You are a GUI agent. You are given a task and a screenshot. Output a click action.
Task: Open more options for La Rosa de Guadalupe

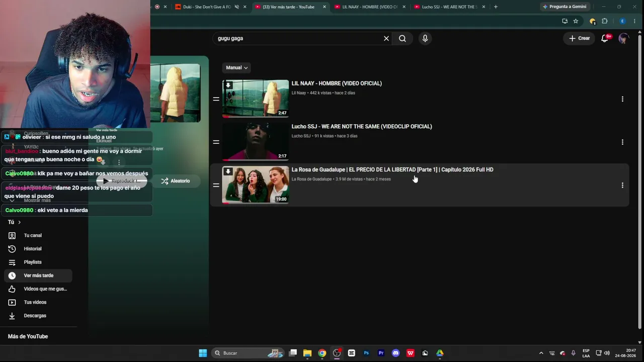click(x=622, y=186)
